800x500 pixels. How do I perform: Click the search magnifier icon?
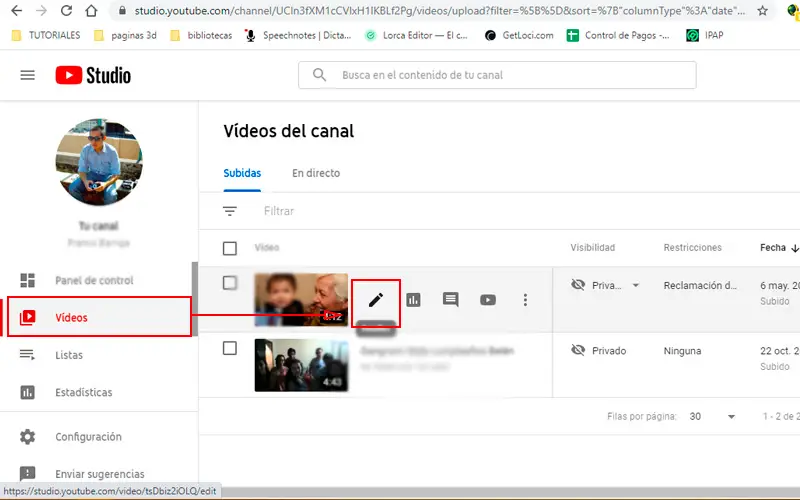pos(319,75)
